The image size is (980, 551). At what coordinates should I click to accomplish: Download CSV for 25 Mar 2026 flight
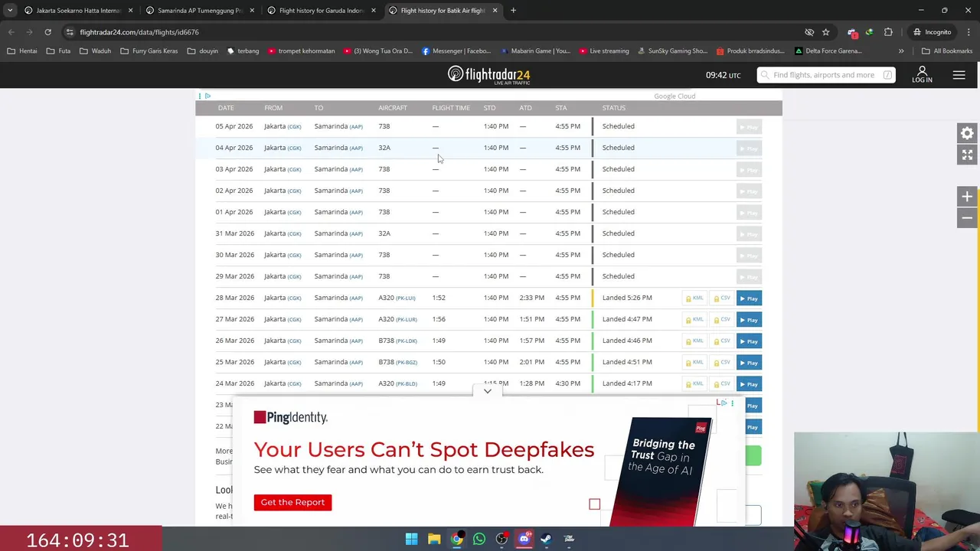[722, 363]
